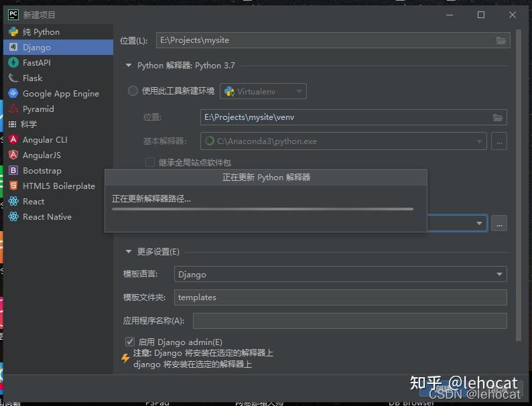Maximize the 新建项目 window

point(481,15)
